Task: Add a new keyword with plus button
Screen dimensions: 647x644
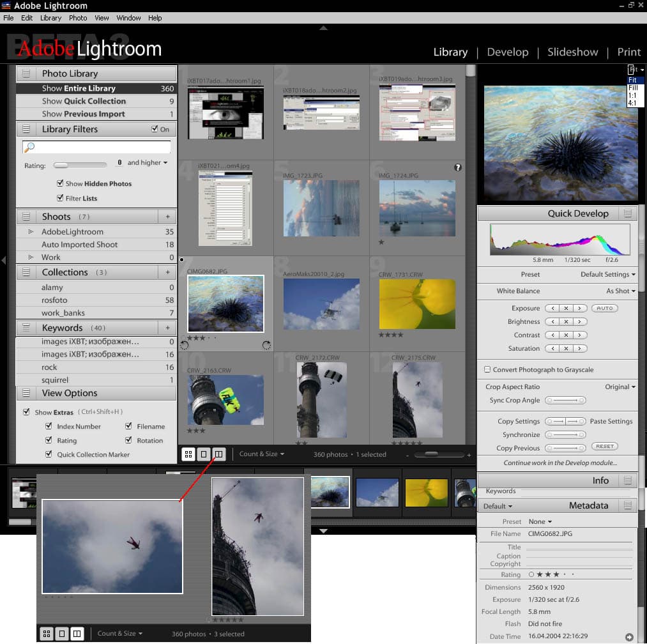Action: tap(168, 328)
